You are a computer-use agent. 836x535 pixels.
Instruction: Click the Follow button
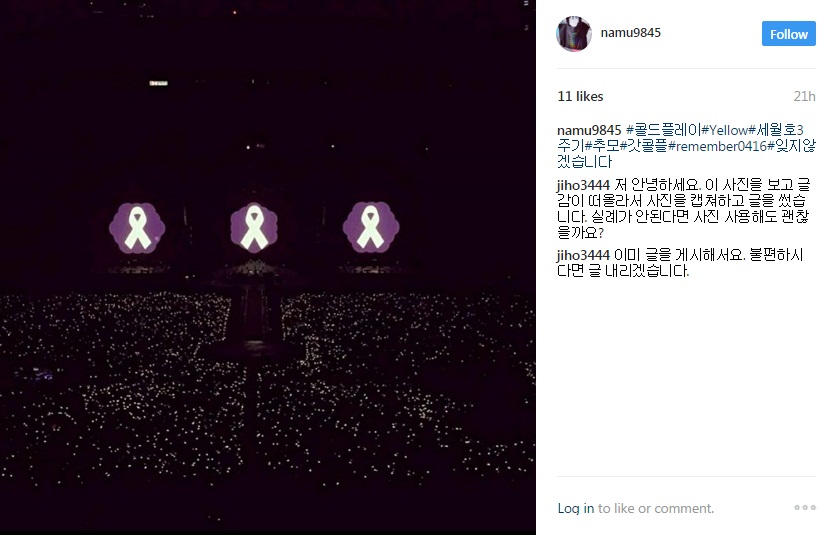pyautogui.click(x=789, y=34)
